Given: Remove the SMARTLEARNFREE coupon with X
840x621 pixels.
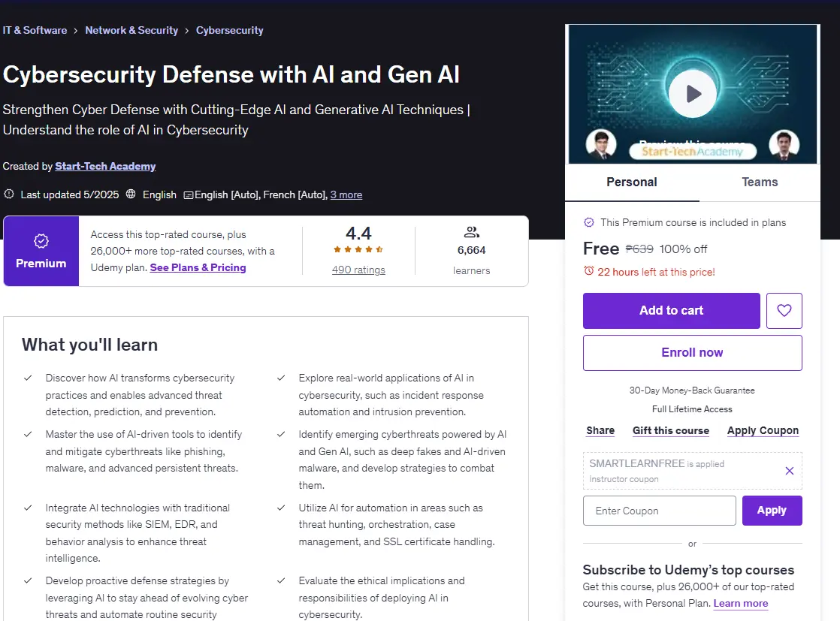Looking at the screenshot, I should (789, 471).
